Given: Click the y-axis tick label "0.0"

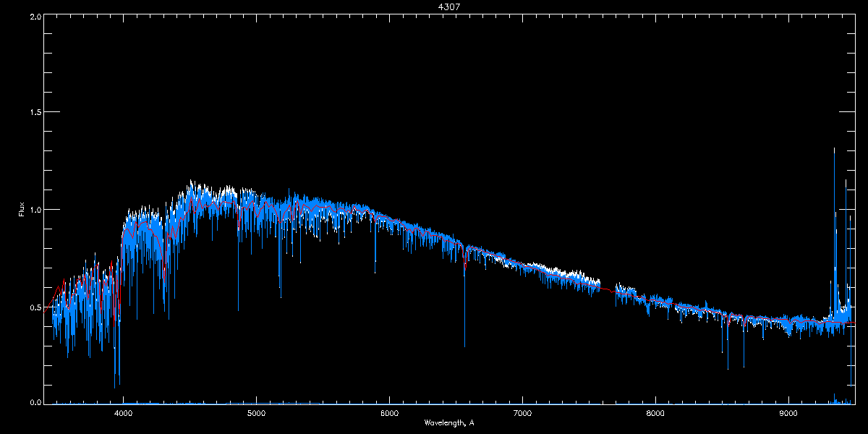Looking at the screenshot, I should [35, 401].
